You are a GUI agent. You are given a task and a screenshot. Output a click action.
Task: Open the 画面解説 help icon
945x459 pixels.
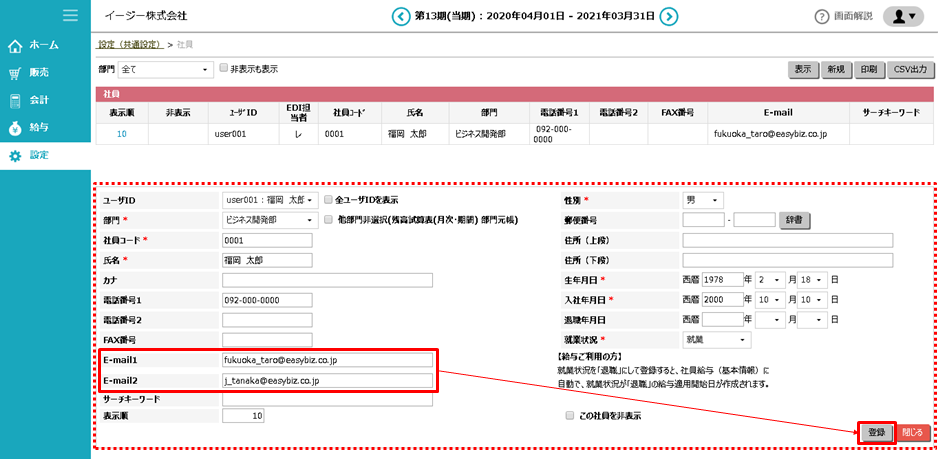pos(822,17)
